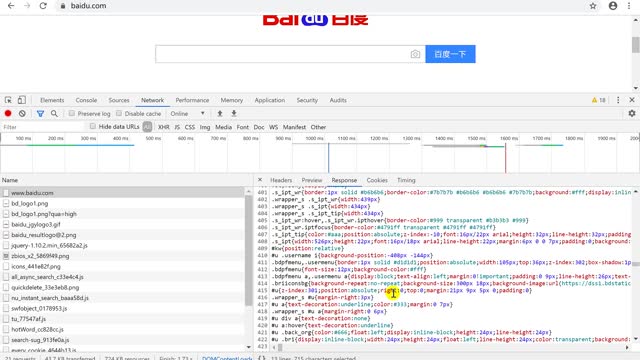Viewport: 640px width, 360px height.
Task: Open network settings gear icon
Action: [632, 113]
